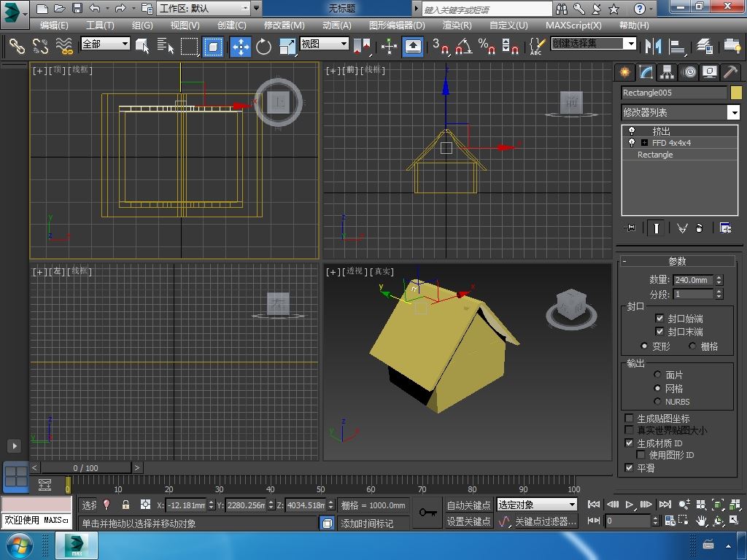Click the pin stack icon

[x=630, y=228]
